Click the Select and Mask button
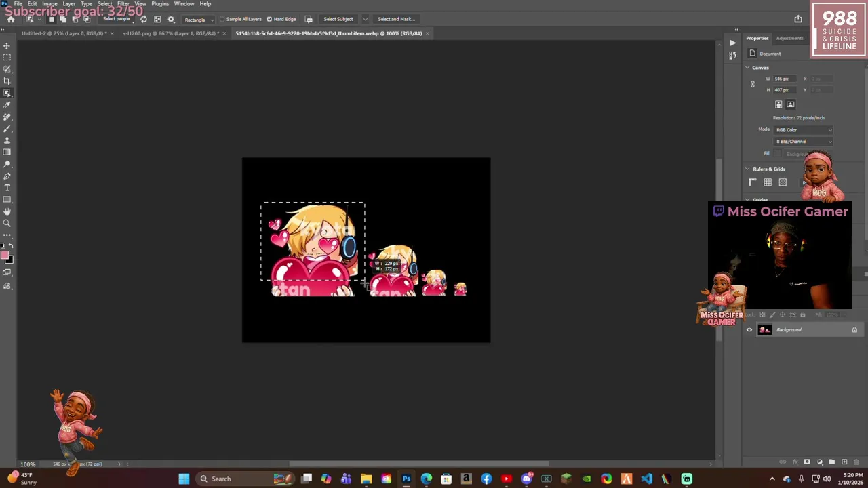 (x=397, y=19)
